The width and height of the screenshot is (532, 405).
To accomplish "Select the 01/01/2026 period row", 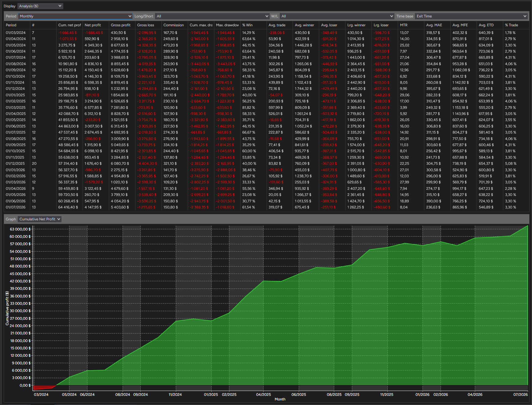I will pos(267,170).
